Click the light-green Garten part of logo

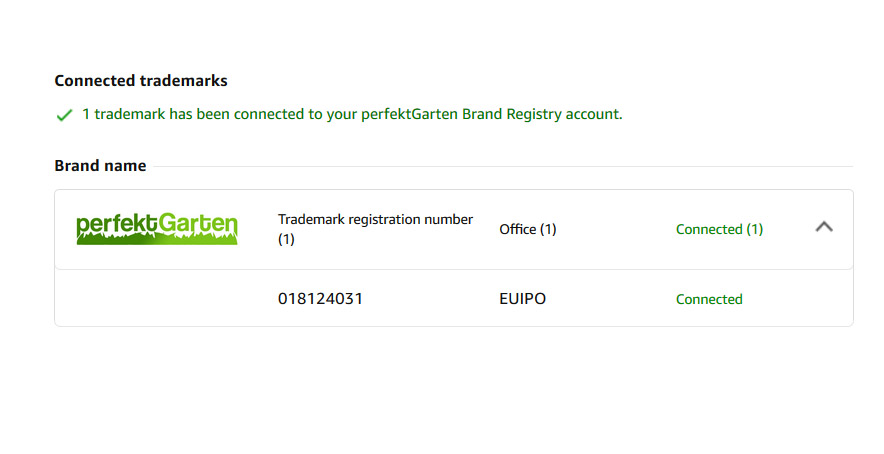click(197, 224)
